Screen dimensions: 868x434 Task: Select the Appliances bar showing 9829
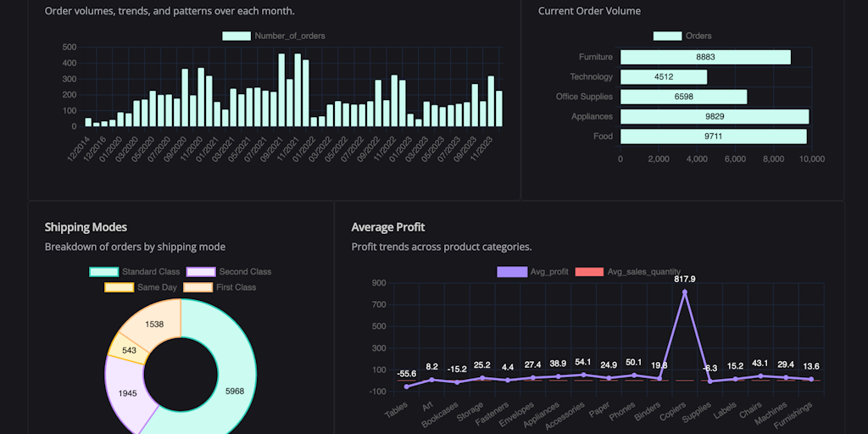715,117
